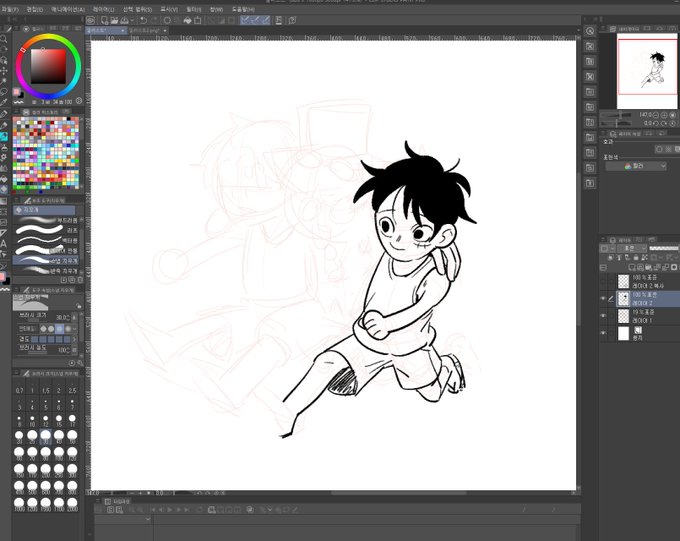Show the hidden 레이어 2 복사 layer
Image resolution: width=680 pixels, height=541 pixels.
point(603,282)
